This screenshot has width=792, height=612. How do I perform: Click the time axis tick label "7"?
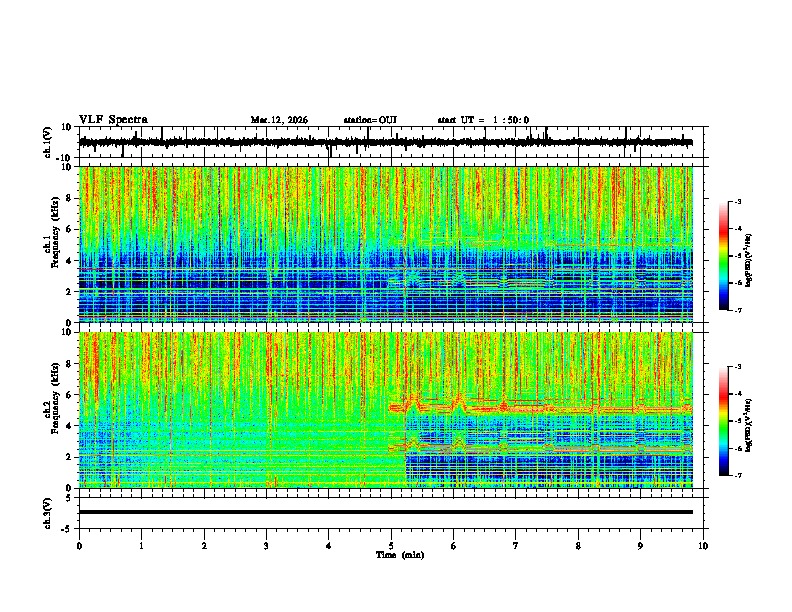pyautogui.click(x=516, y=546)
